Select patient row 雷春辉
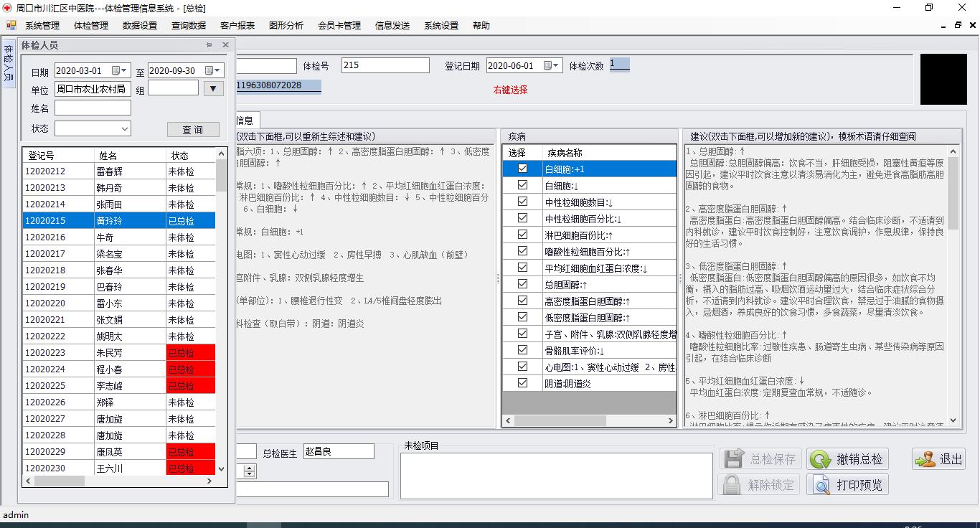The image size is (980, 528). click(x=119, y=171)
